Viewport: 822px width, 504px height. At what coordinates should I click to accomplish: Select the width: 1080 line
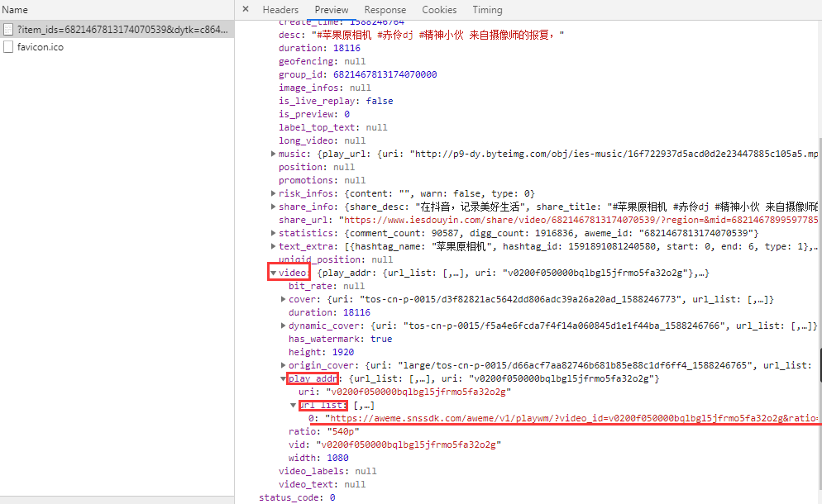[318, 458]
